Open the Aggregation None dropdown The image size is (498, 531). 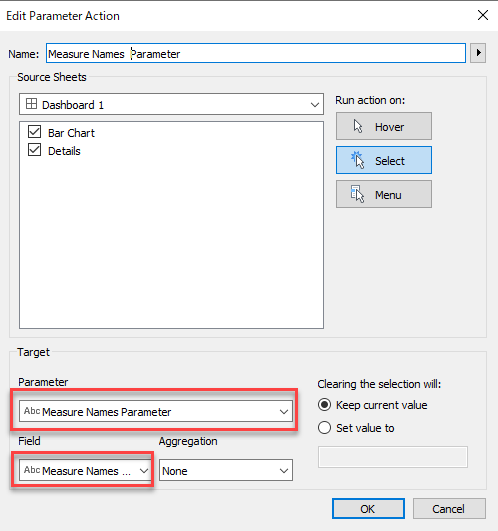click(226, 470)
